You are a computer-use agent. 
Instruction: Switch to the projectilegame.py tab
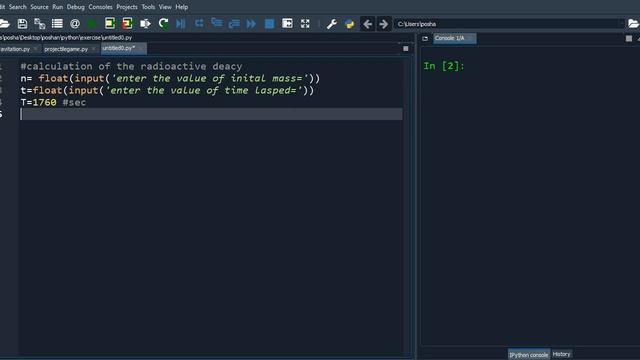pos(66,49)
